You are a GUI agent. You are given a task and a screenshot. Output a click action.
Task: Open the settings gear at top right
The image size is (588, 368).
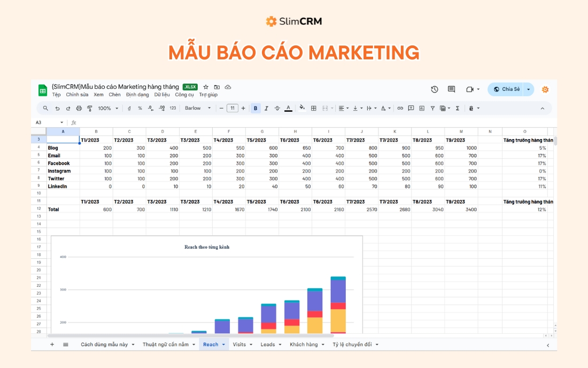coord(545,89)
